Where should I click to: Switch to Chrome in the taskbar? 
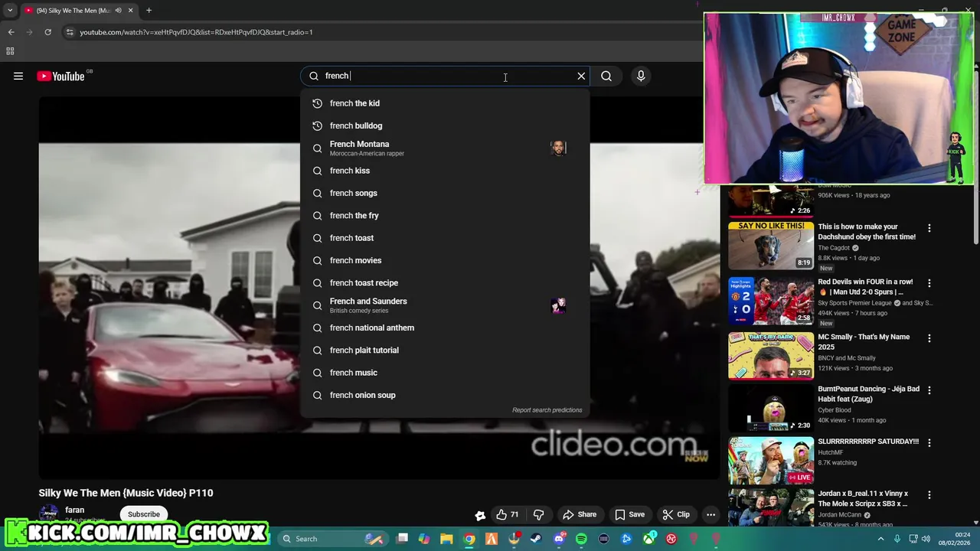pos(469,539)
